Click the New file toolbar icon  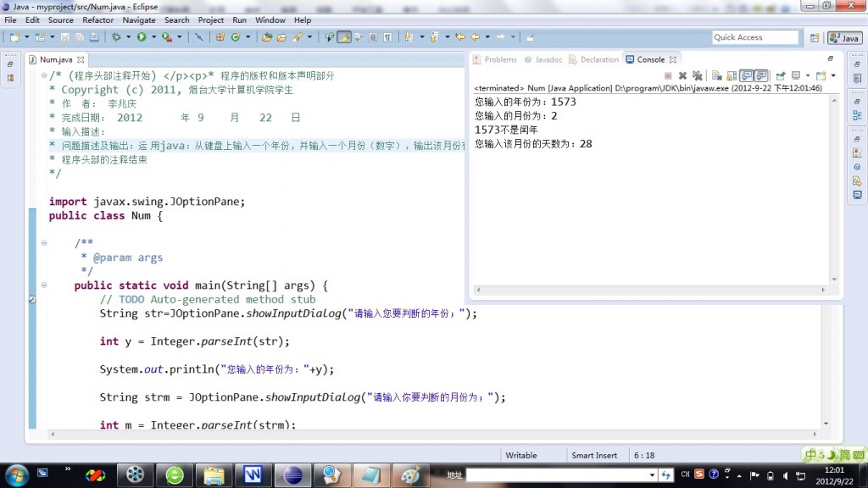[x=15, y=37]
